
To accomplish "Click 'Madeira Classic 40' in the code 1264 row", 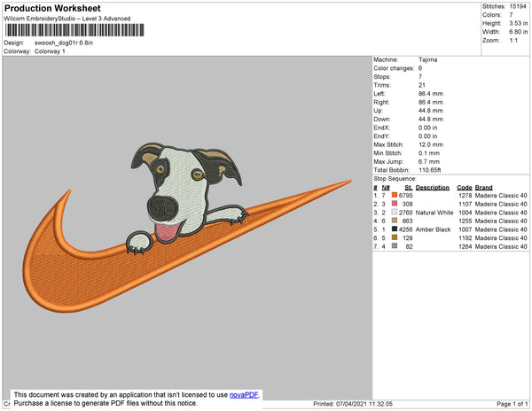I will tap(501, 246).
